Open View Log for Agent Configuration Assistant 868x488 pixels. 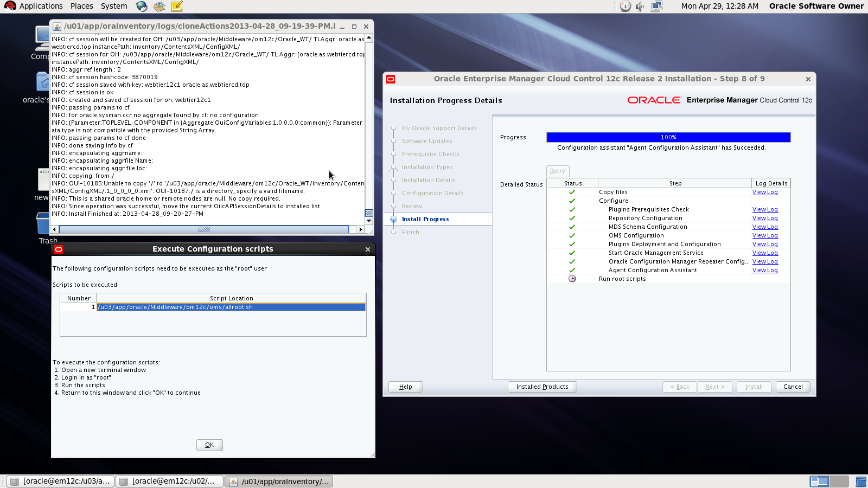[765, 271]
